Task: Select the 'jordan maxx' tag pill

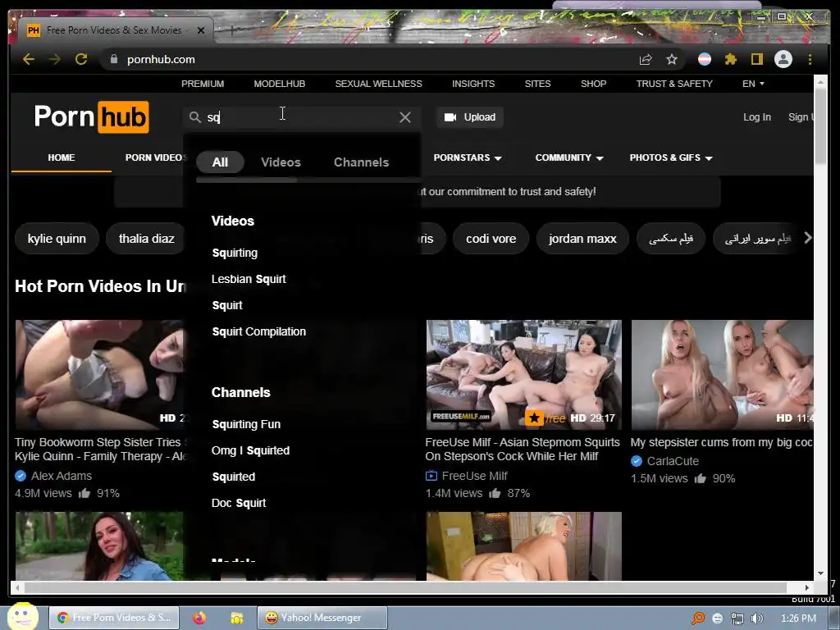Action: (582, 239)
